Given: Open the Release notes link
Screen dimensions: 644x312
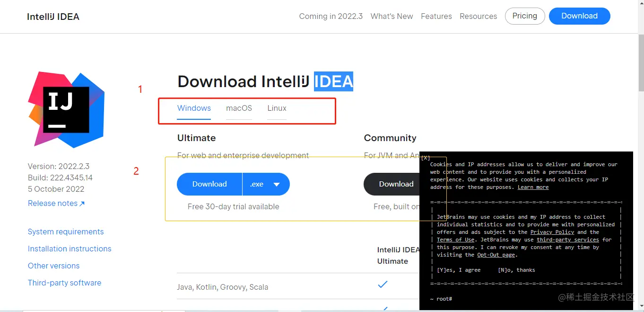Looking at the screenshot, I should point(52,203).
